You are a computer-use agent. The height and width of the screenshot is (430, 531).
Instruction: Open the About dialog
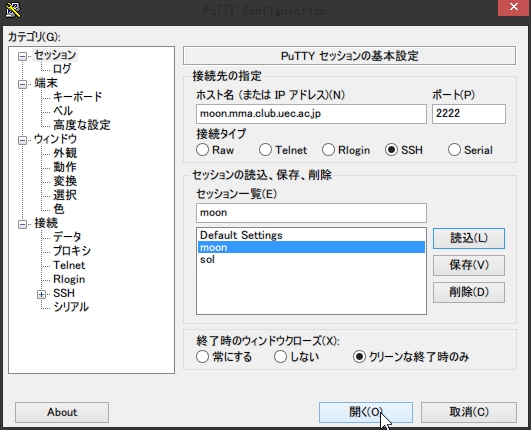(x=62, y=412)
